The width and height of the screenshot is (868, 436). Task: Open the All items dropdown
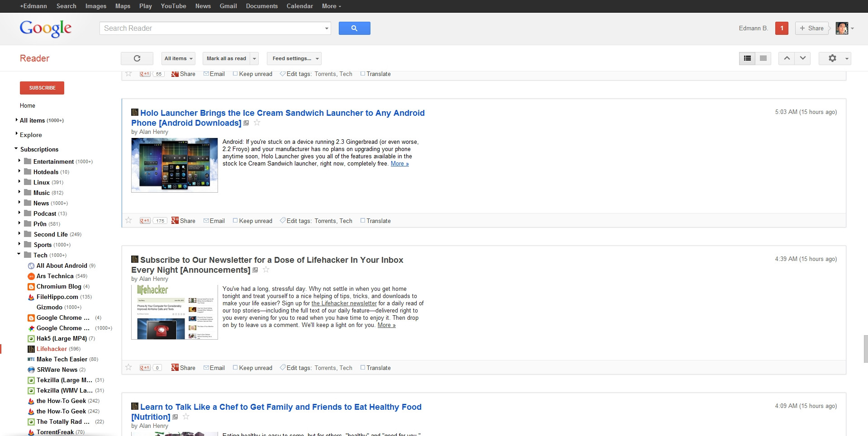click(178, 58)
